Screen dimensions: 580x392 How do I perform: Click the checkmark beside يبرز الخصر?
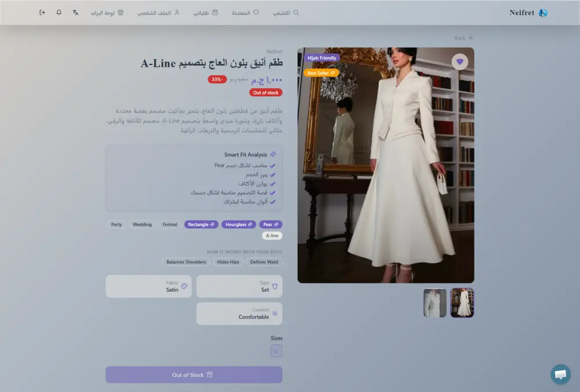(273, 175)
